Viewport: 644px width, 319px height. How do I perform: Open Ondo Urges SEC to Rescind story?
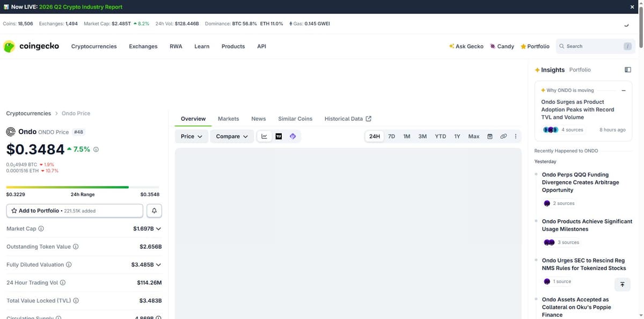583,264
